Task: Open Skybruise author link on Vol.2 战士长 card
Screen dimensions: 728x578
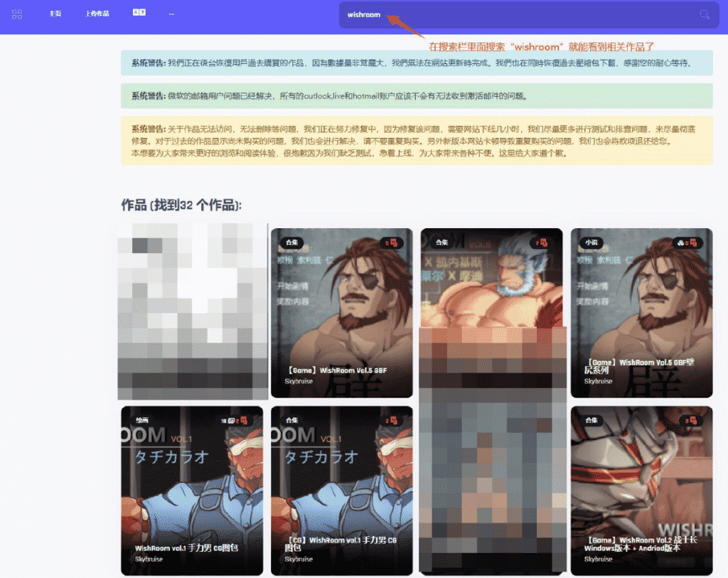Action: 598,559
